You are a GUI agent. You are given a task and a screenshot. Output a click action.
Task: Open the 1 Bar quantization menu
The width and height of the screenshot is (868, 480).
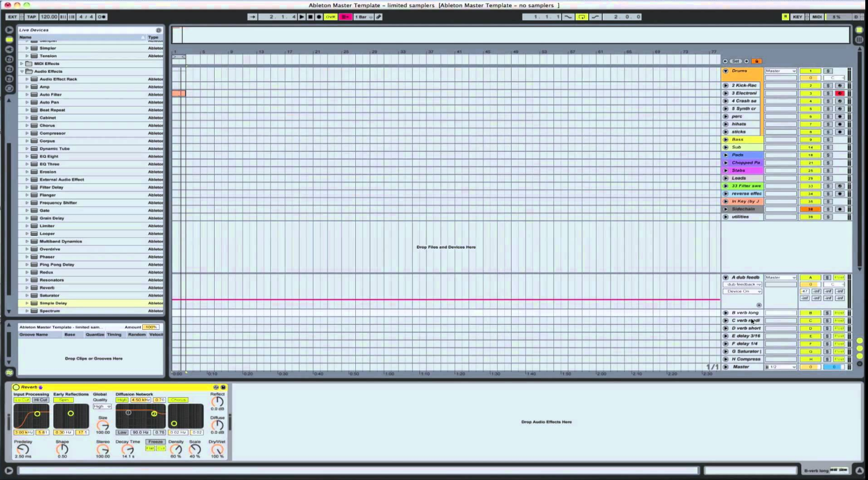point(363,17)
